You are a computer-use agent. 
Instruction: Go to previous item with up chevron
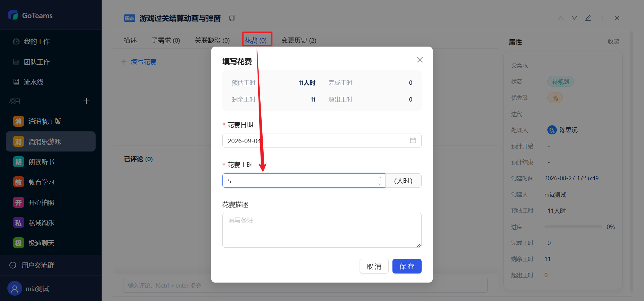(560, 18)
